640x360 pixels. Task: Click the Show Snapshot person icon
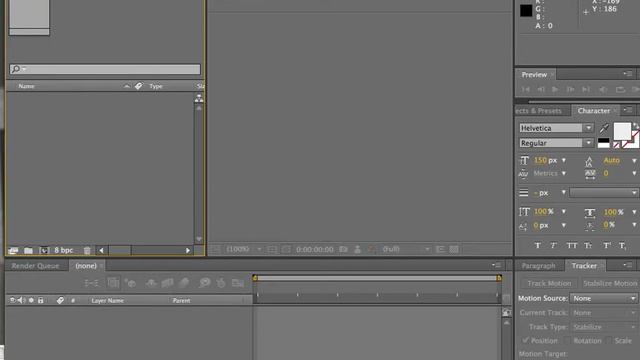tap(358, 249)
